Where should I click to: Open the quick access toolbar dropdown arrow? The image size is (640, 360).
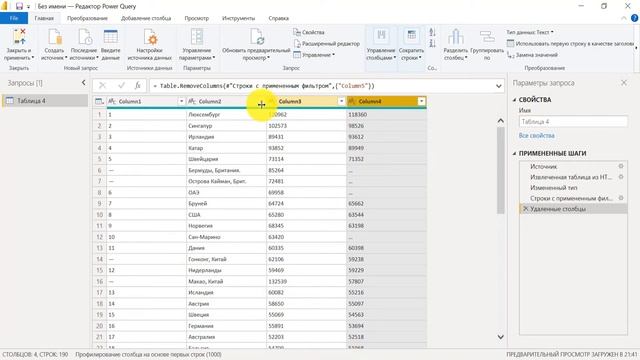pos(28,7)
